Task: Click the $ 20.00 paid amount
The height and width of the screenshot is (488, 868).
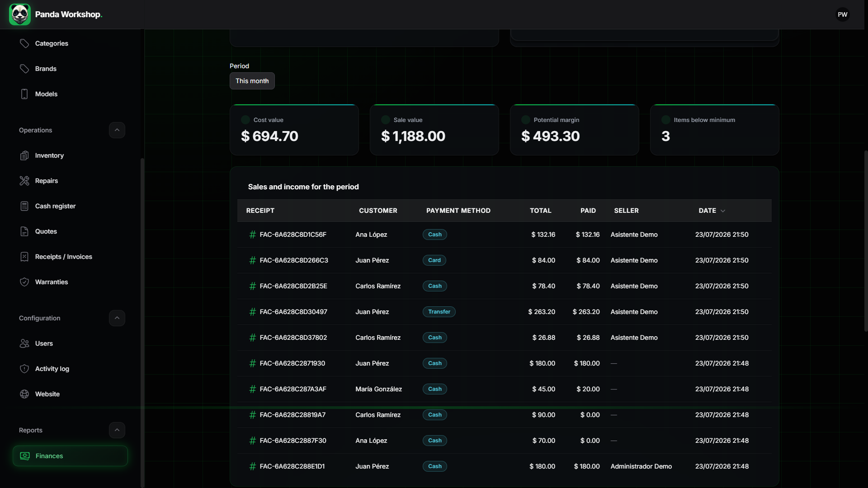Action: [588, 389]
